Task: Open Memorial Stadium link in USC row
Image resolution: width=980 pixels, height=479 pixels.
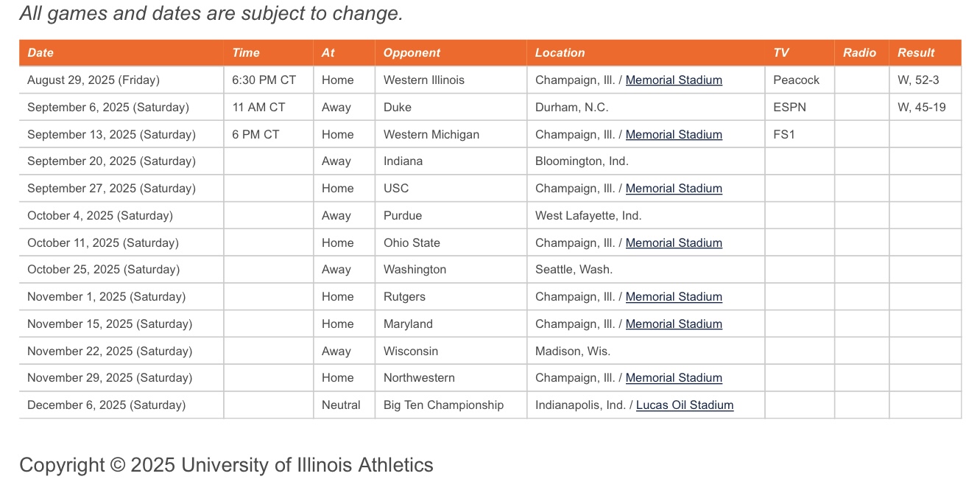Action: point(674,189)
